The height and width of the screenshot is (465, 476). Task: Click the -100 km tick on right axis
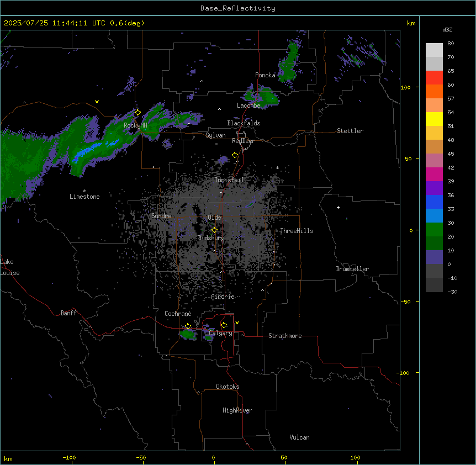pos(404,373)
